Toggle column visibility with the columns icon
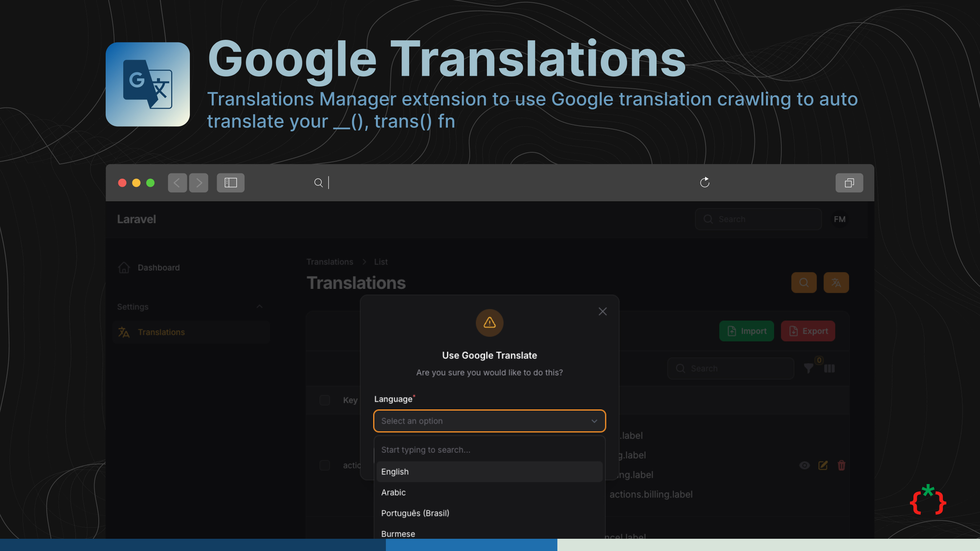The height and width of the screenshot is (551, 980). pos(829,368)
